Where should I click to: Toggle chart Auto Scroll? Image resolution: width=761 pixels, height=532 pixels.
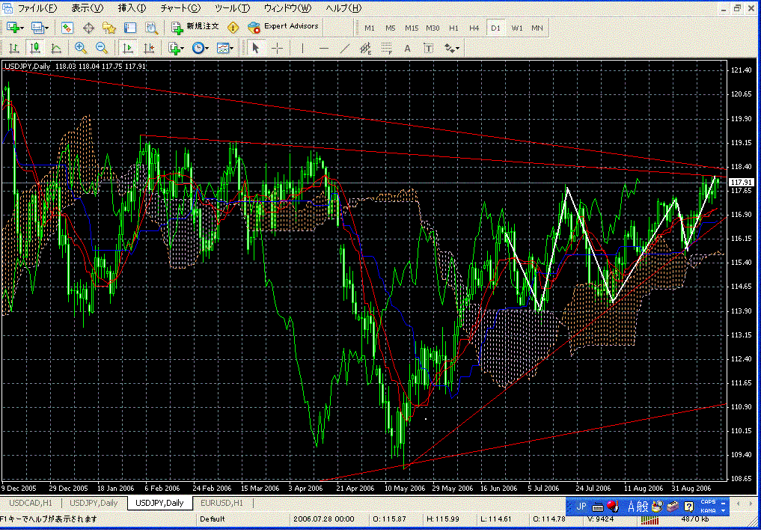(128, 48)
